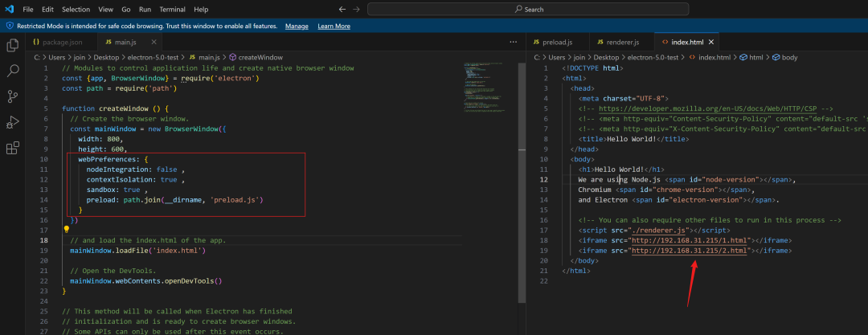Click the Restricted Mode shield icon
The height and width of the screenshot is (335, 868).
click(x=10, y=26)
